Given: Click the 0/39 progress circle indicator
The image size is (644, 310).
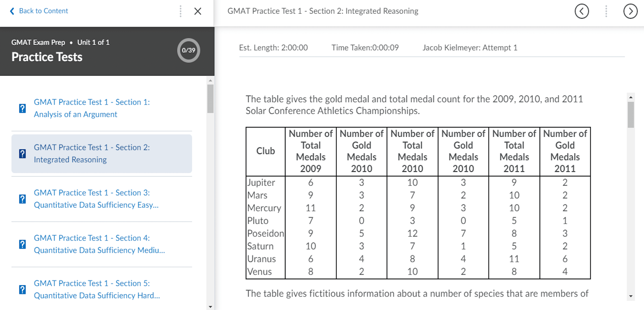Looking at the screenshot, I should (x=188, y=50).
